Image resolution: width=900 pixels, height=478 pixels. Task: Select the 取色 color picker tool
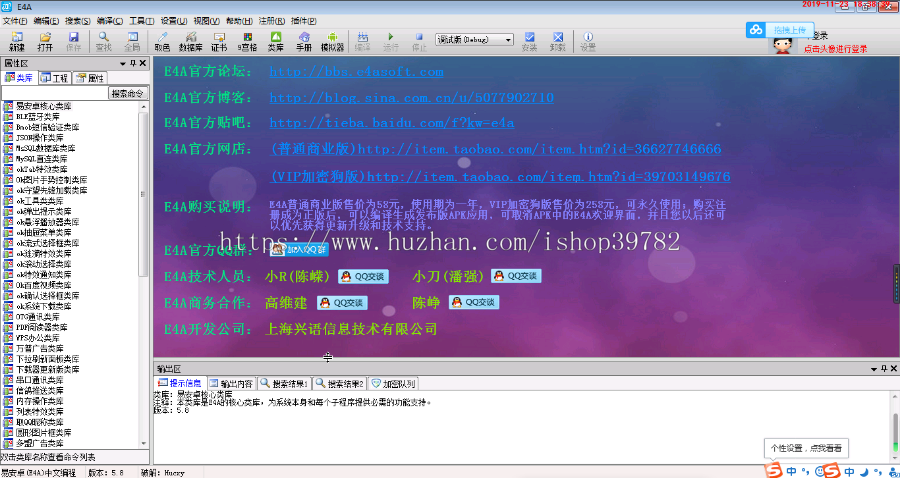(x=162, y=41)
